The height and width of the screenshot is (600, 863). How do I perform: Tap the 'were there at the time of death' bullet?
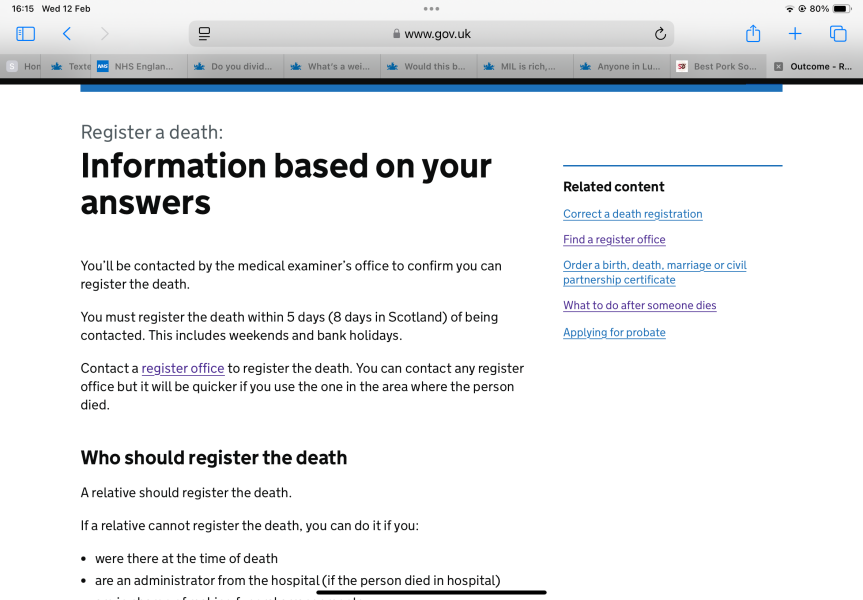click(186, 559)
